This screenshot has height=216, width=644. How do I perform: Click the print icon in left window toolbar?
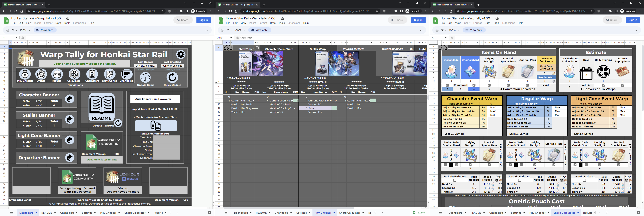8,30
